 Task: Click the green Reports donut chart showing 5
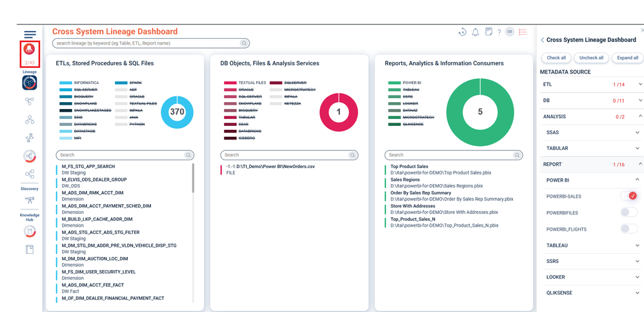tap(480, 112)
